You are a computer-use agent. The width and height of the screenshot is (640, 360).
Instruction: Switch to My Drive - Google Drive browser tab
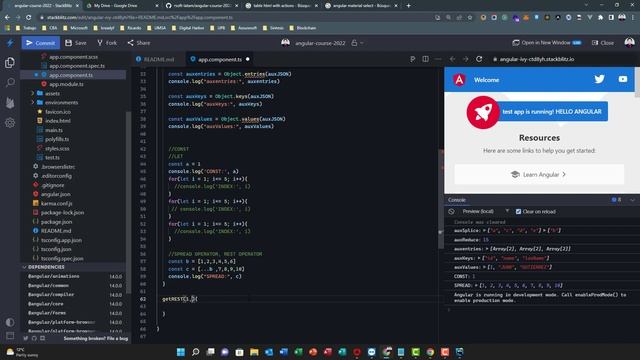[x=121, y=6]
